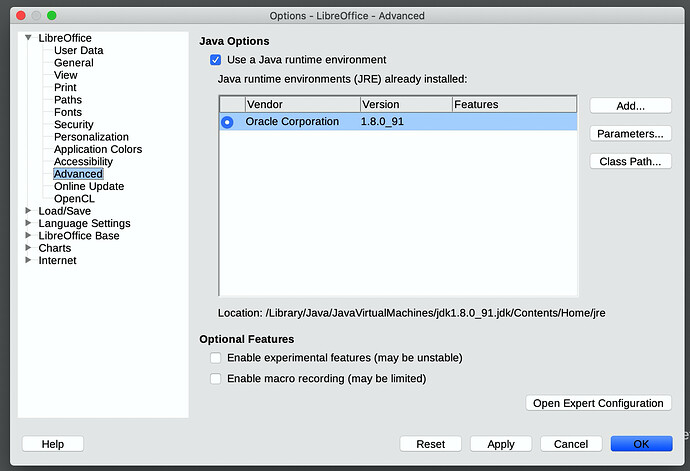Select View in the options tree
690x471 pixels.
point(66,75)
